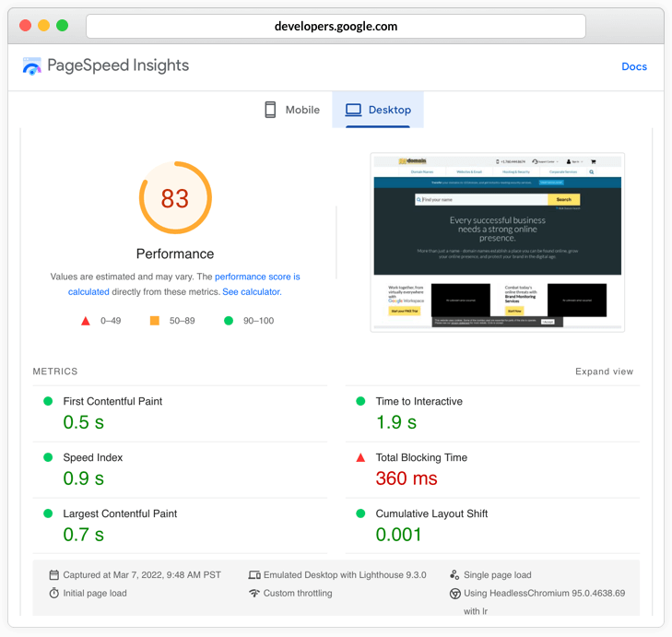The image size is (672, 637).
Task: Click the First Contentful Paint green status dot
Action: (48, 401)
